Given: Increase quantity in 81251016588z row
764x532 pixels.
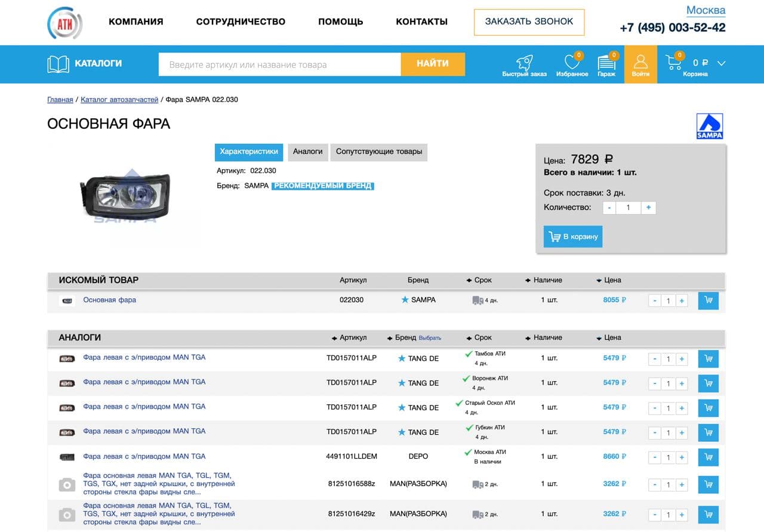Looking at the screenshot, I should pos(682,485).
